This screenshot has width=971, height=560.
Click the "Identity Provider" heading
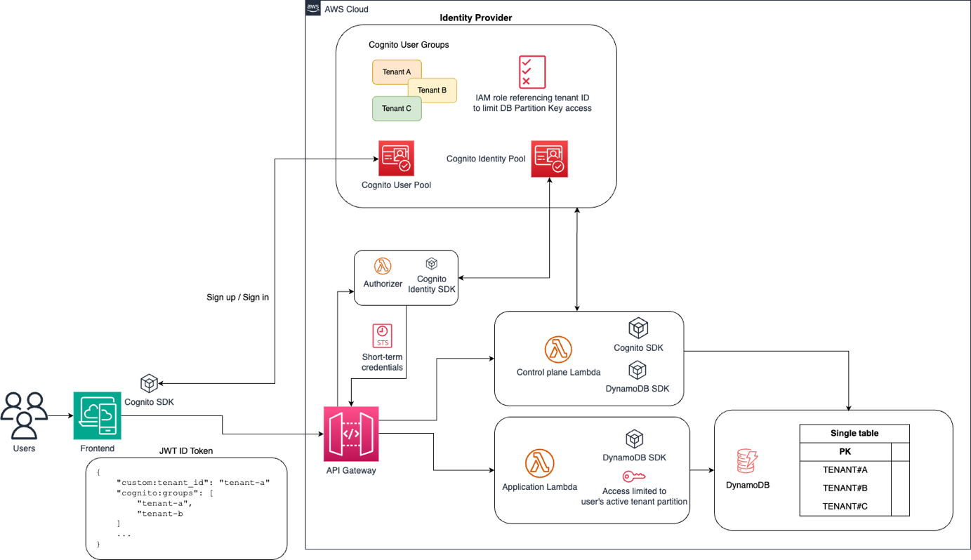tap(476, 18)
